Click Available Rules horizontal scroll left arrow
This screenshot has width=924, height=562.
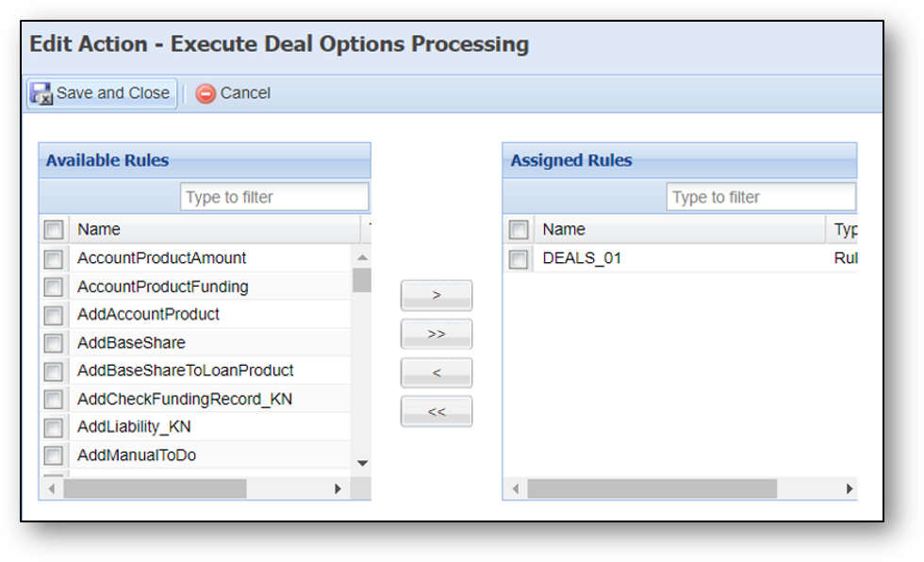pos(51,488)
